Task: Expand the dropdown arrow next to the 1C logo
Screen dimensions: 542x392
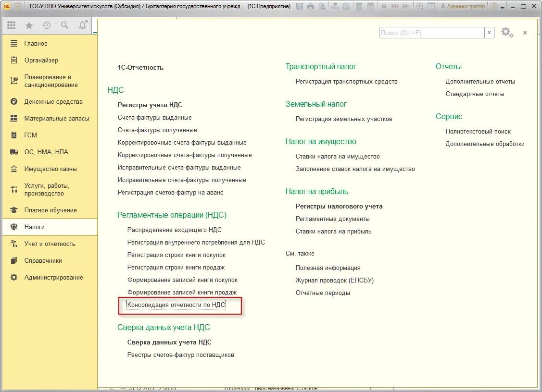Action: tap(18, 6)
